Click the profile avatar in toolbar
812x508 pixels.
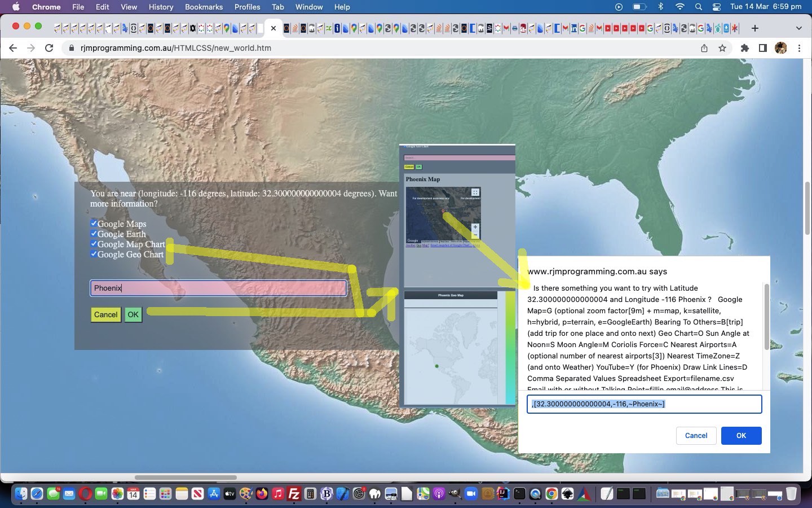(781, 48)
